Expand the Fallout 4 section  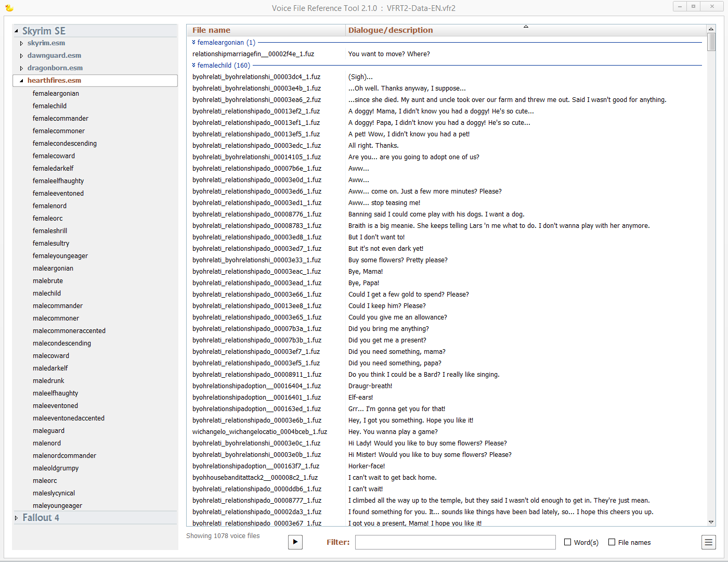tap(17, 518)
